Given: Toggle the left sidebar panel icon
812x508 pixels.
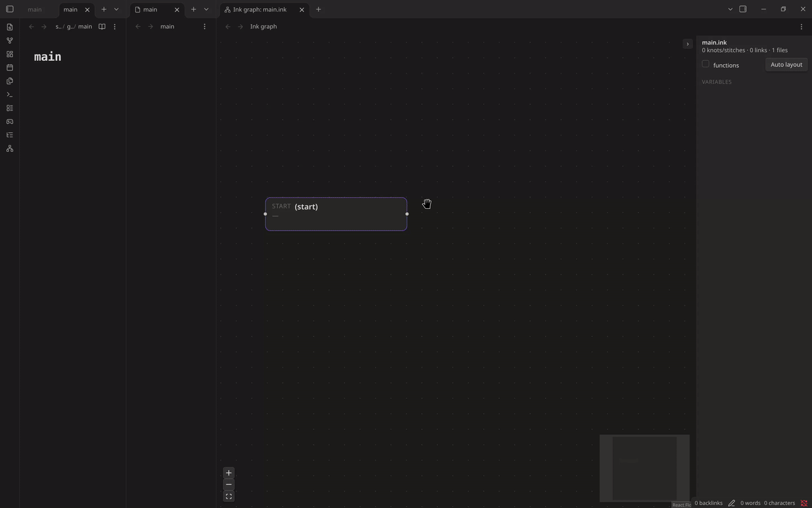Looking at the screenshot, I should [10, 10].
